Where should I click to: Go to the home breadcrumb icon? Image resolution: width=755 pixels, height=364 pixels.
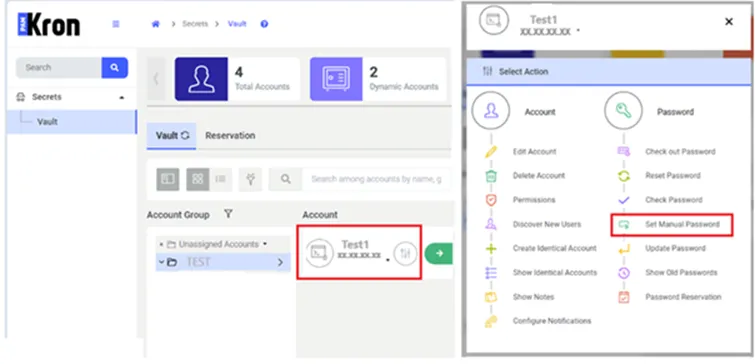pos(156,24)
